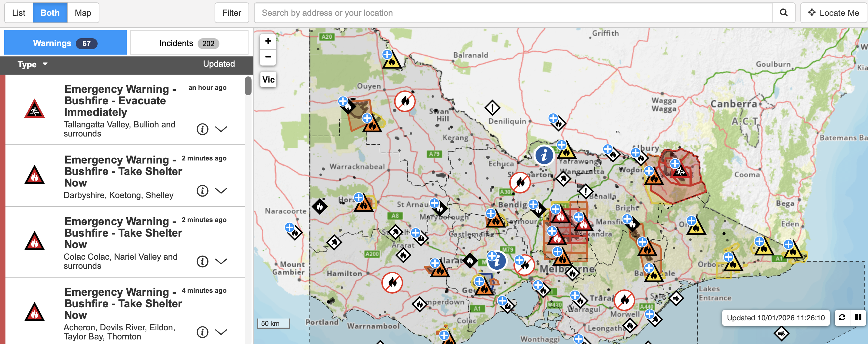Open the Incidents tab

coord(189,43)
